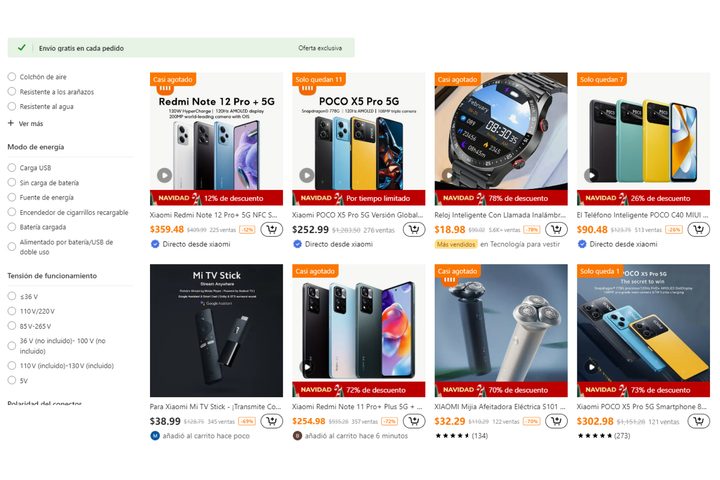Click the Envío gratis en cada pedido banner
Image resolution: width=720 pixels, height=480 pixels.
[x=82, y=47]
